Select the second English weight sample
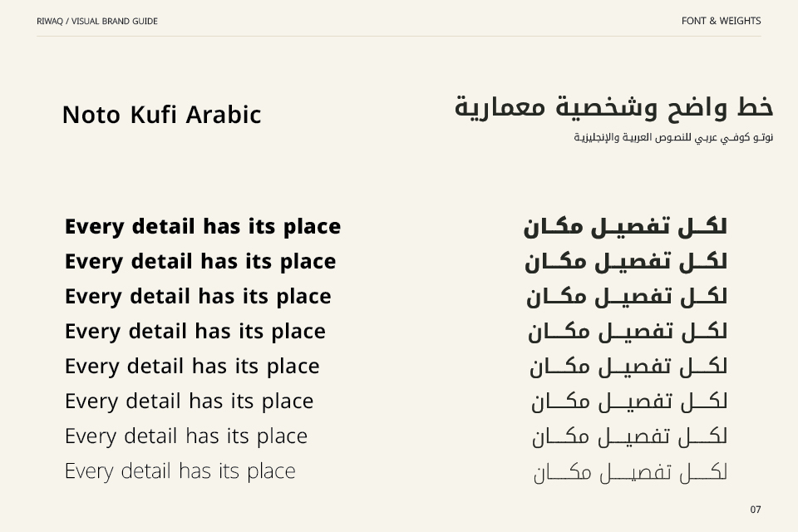Viewport: 798px width, 532px height. tap(200, 262)
